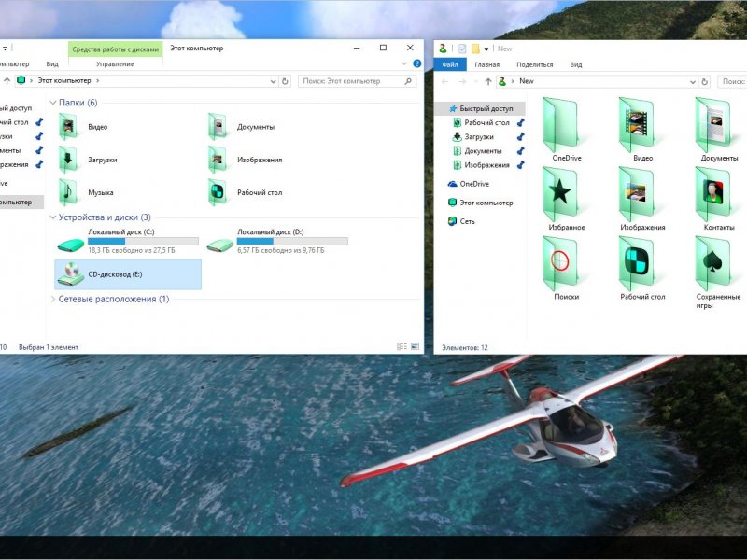Click the New breadcrumb in New window address bar
The image size is (747, 560).
point(527,81)
